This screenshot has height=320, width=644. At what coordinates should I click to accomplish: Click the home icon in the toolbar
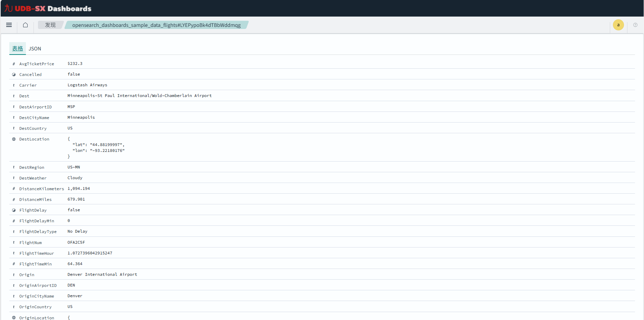pyautogui.click(x=25, y=25)
